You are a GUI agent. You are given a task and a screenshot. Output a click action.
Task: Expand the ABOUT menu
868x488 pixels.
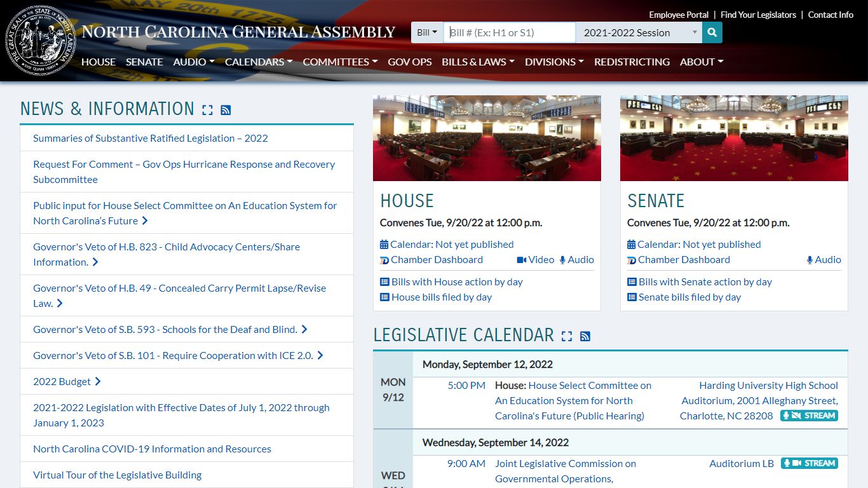[x=702, y=62]
